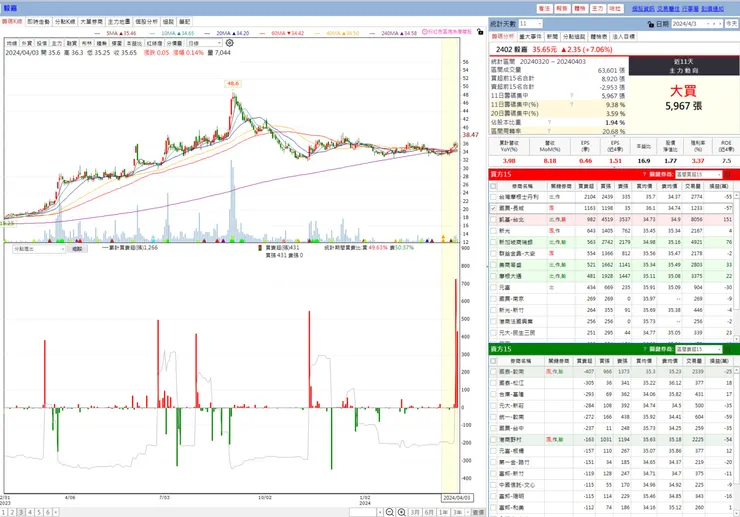Click help icon beside 佔股本比重 row
The image size is (740, 517).
point(549,122)
